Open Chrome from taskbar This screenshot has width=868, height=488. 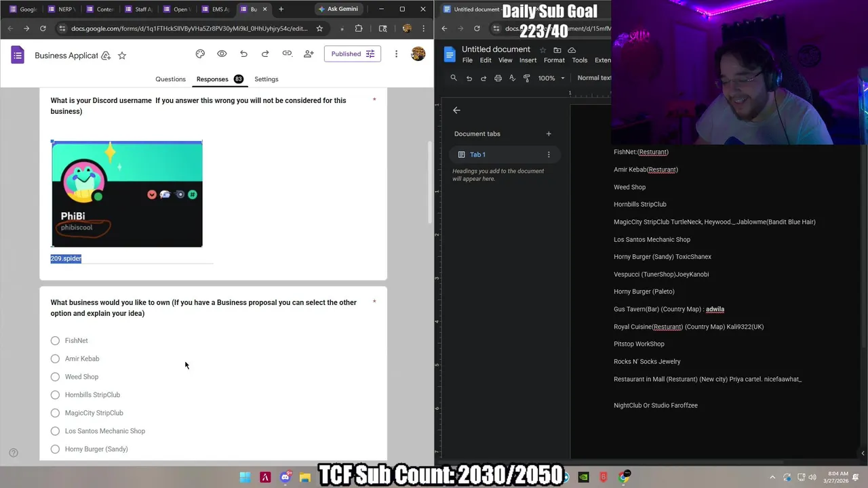pos(623,477)
